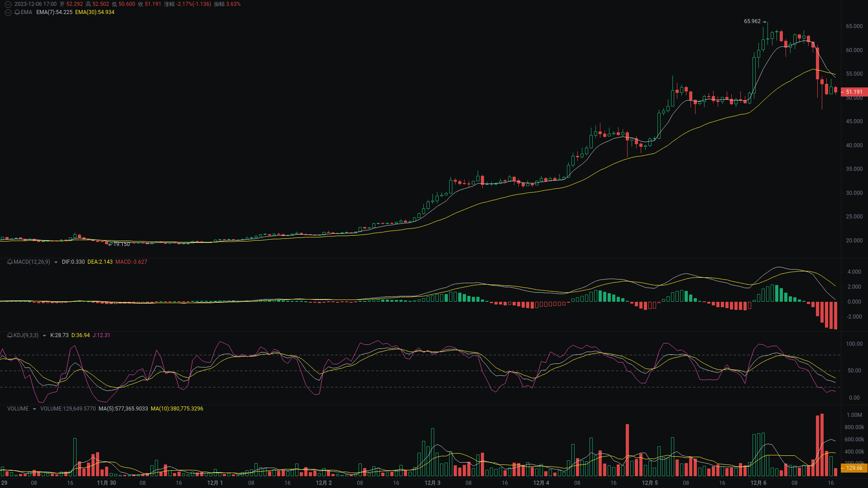868x488 pixels.
Task: Click the 12月 3 date label
Action: tap(432, 483)
